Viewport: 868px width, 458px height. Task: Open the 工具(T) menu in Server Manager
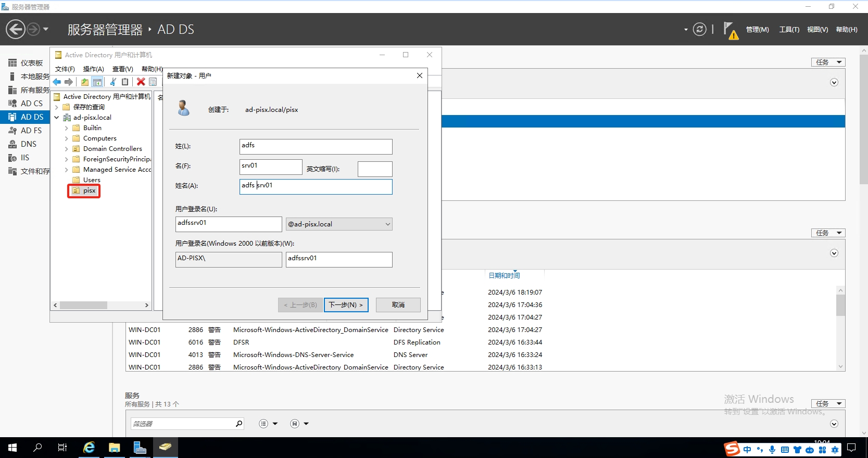(789, 30)
